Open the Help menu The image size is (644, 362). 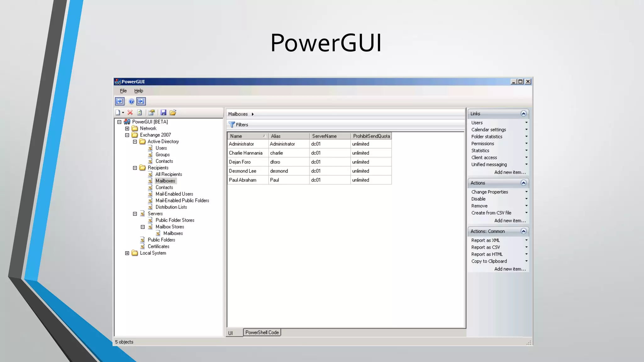coord(139,91)
